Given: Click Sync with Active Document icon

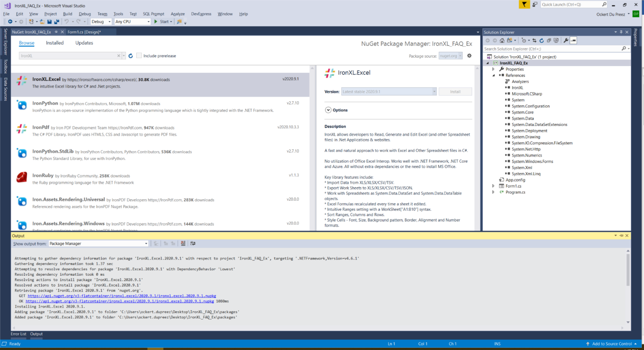Looking at the screenshot, I should pos(534,40).
